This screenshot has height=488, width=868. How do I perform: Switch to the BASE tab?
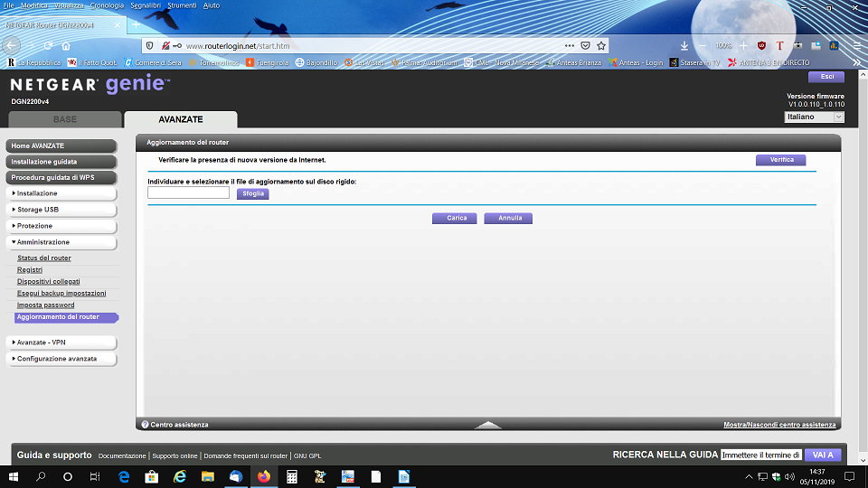[x=65, y=119]
